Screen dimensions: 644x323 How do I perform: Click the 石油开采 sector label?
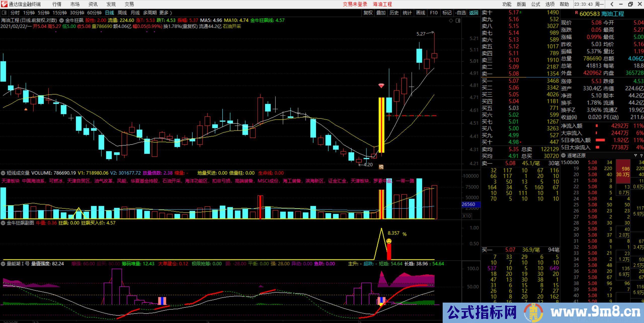(x=232, y=26)
